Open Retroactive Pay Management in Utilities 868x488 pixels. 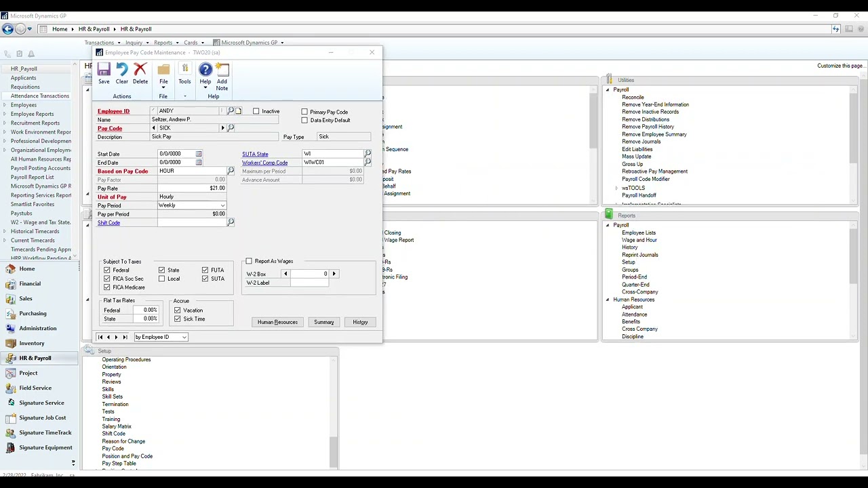click(654, 171)
